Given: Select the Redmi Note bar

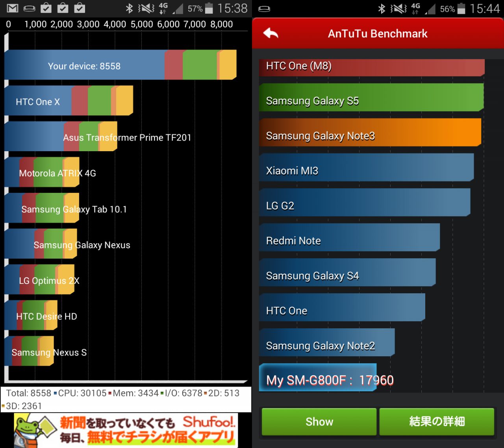Looking at the screenshot, I should pos(350,237).
